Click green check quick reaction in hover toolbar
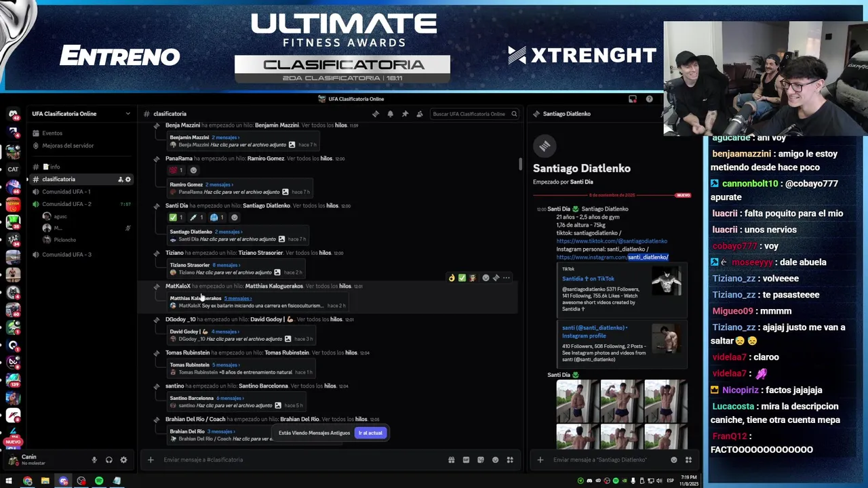 (462, 278)
